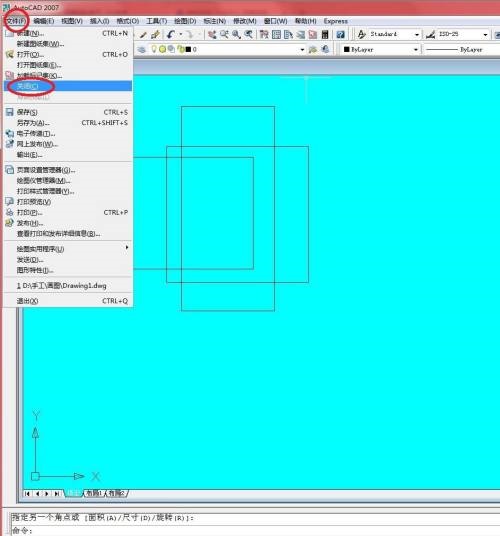Choose 打印预览(V) menu entry
The width and height of the screenshot is (500, 536).
(x=68, y=202)
